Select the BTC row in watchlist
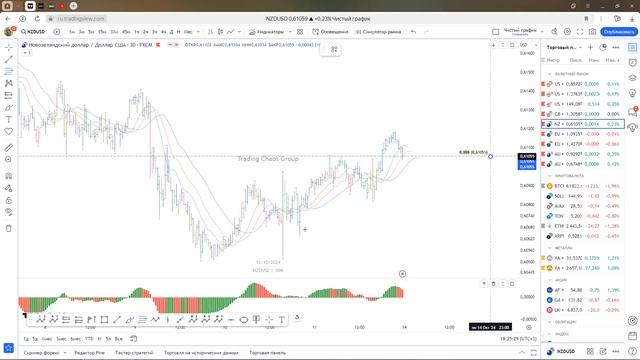This screenshot has width=640, height=360. point(582,186)
